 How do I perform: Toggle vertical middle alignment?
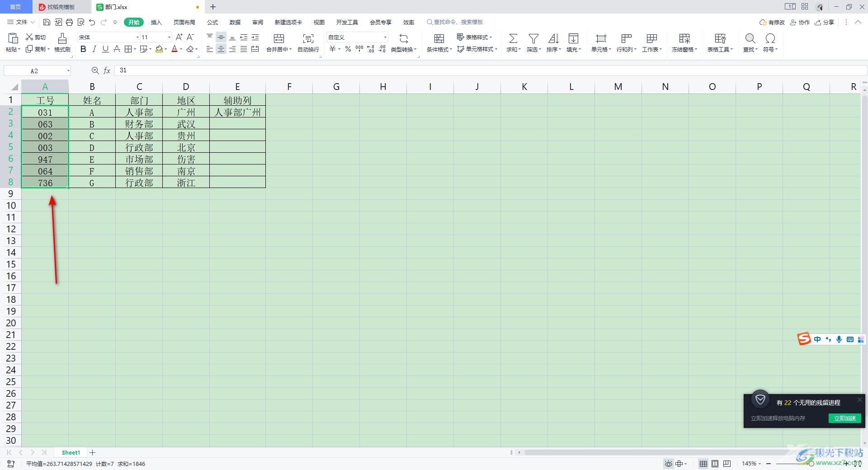pos(221,38)
